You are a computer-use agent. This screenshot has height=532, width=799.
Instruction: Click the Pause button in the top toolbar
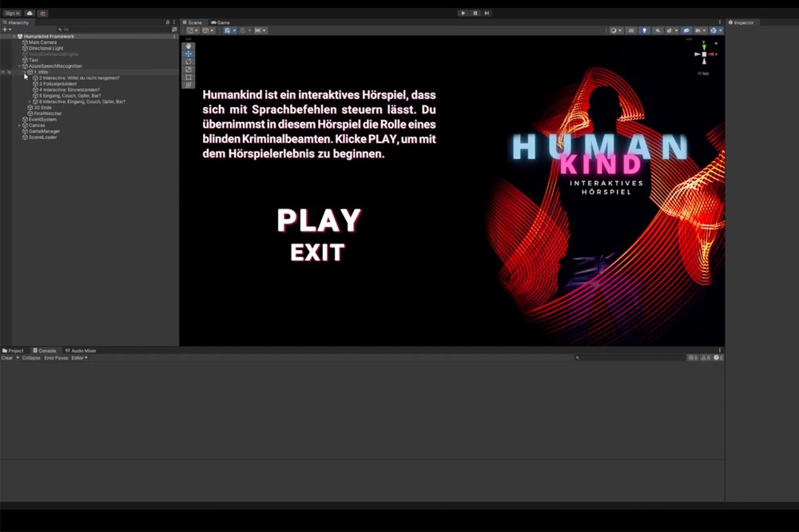click(475, 13)
